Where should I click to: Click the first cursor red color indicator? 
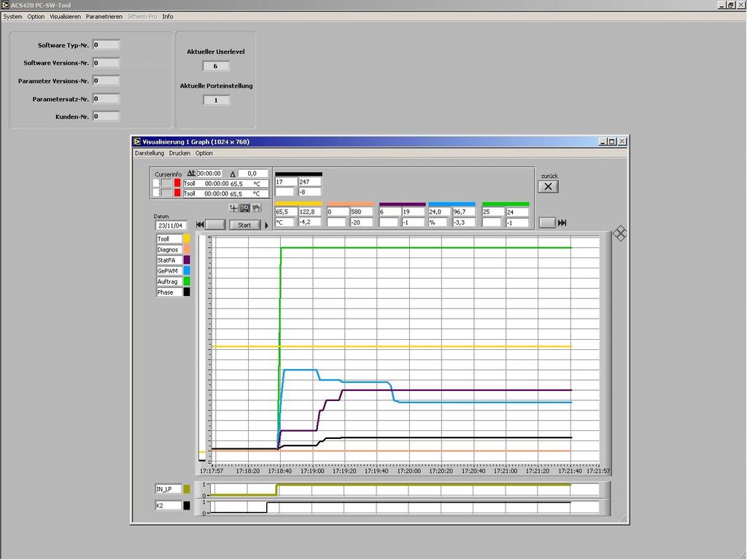coord(177,183)
